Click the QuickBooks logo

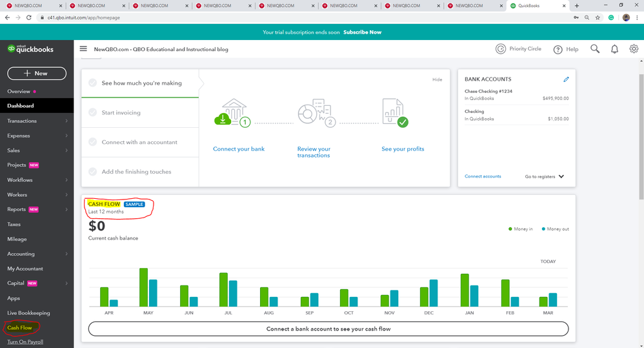[30, 49]
